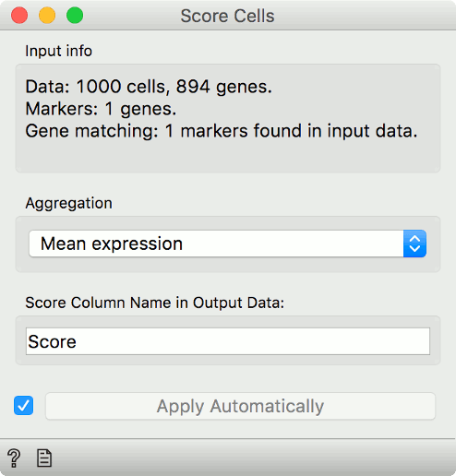Image resolution: width=456 pixels, height=476 pixels.
Task: Minimize window with the yellow button
Action: pyautogui.click(x=47, y=15)
